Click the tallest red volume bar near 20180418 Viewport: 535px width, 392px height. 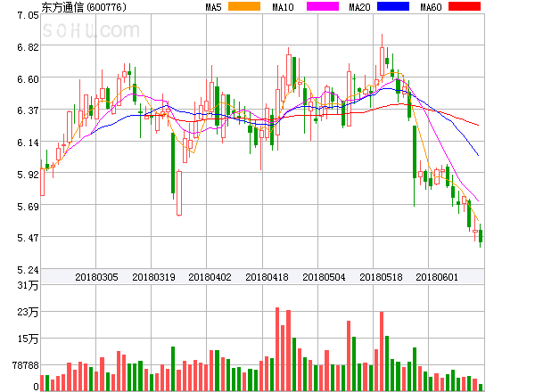click(x=277, y=349)
